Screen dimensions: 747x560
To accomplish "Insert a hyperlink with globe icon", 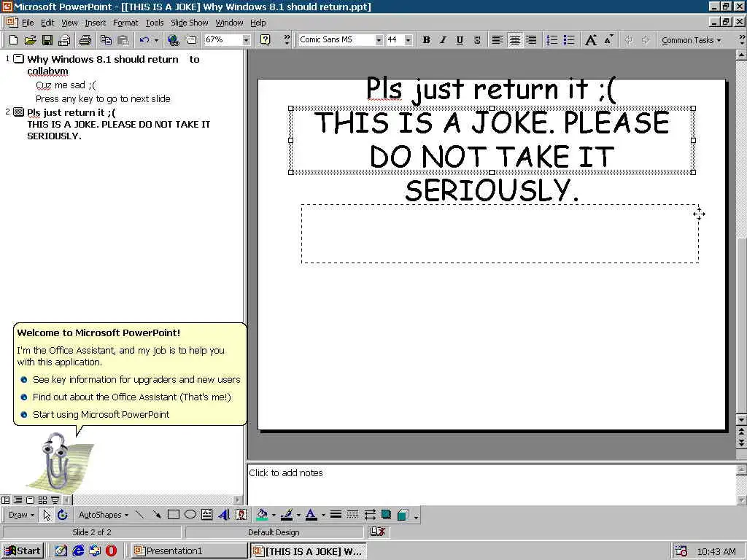I will (x=174, y=40).
